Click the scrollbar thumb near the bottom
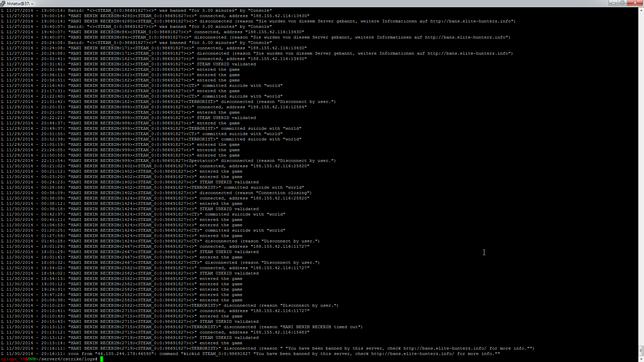Screen dimensions: 644x362 point(641,351)
